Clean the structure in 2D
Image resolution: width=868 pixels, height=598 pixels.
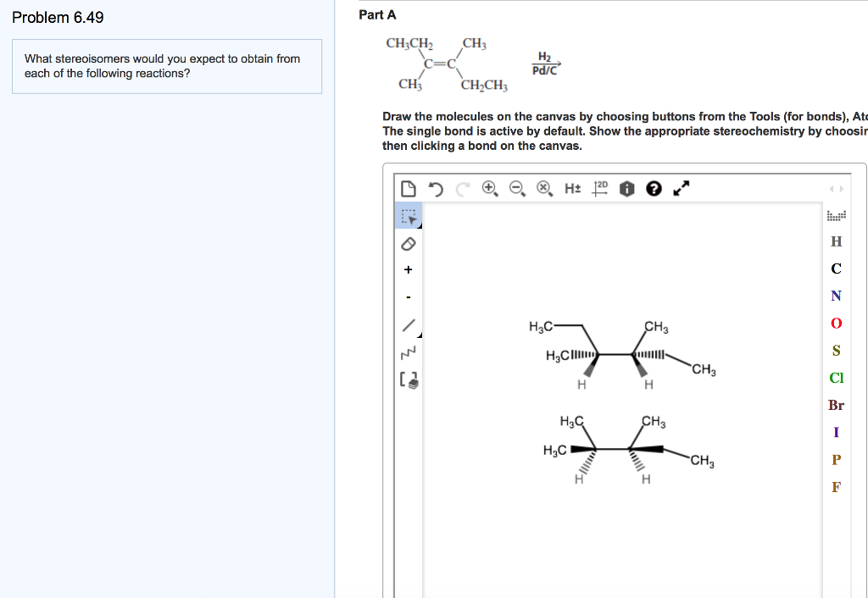pyautogui.click(x=599, y=188)
